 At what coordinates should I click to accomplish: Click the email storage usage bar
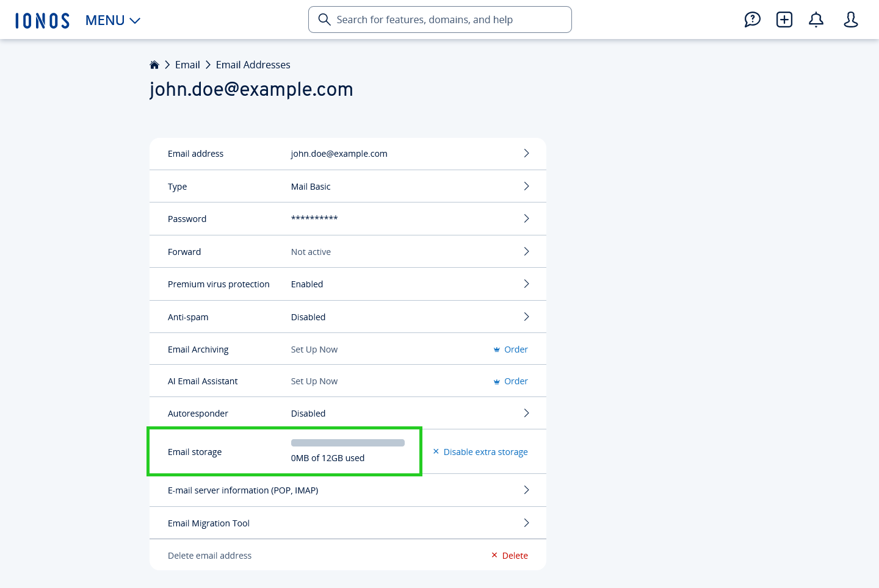click(x=348, y=442)
